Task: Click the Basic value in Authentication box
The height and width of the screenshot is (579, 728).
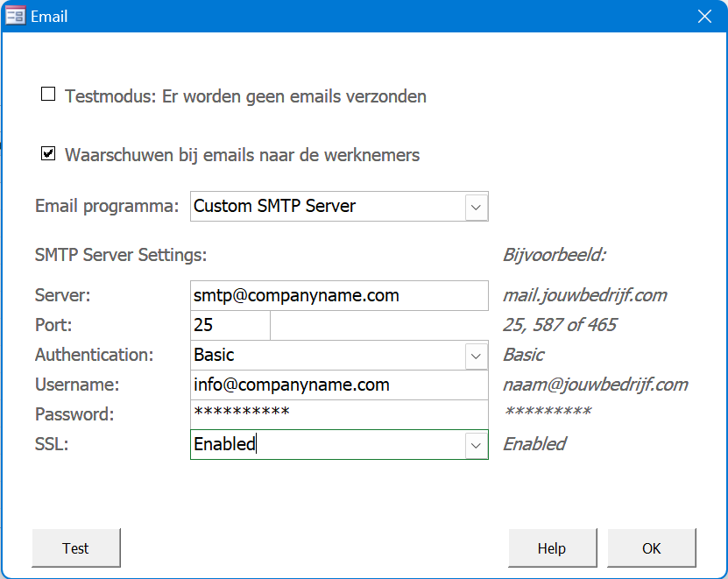Action: (x=326, y=356)
